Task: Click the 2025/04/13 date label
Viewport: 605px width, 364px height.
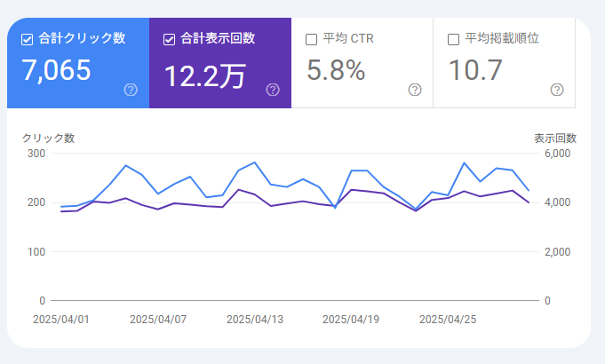Action: [255, 320]
